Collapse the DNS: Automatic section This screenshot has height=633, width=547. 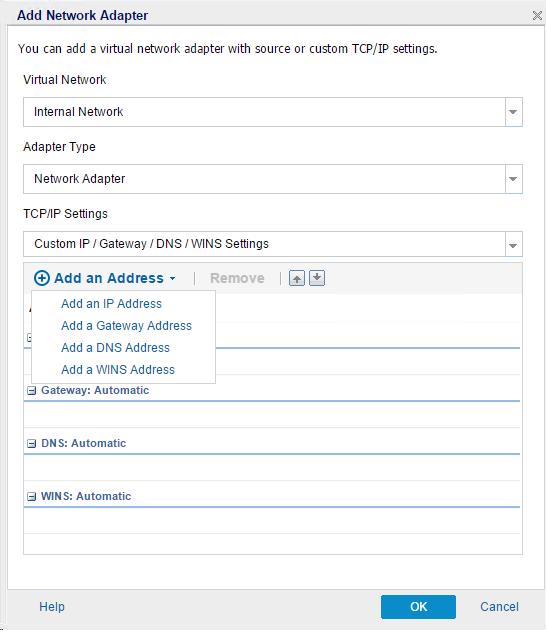(31, 444)
